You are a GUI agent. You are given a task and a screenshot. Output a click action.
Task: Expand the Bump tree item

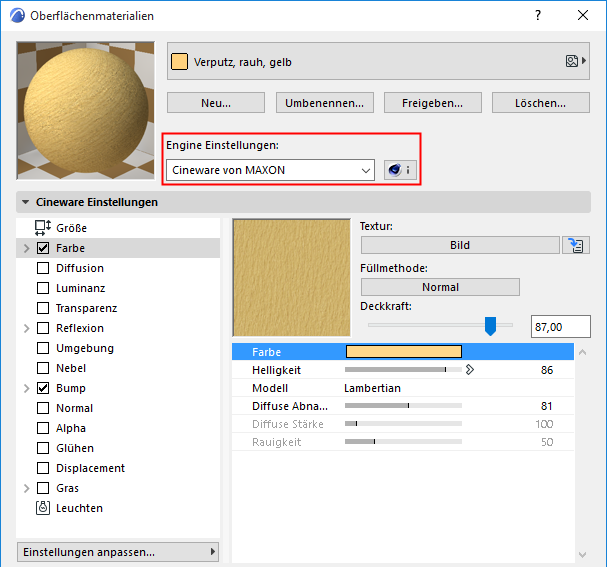26,388
